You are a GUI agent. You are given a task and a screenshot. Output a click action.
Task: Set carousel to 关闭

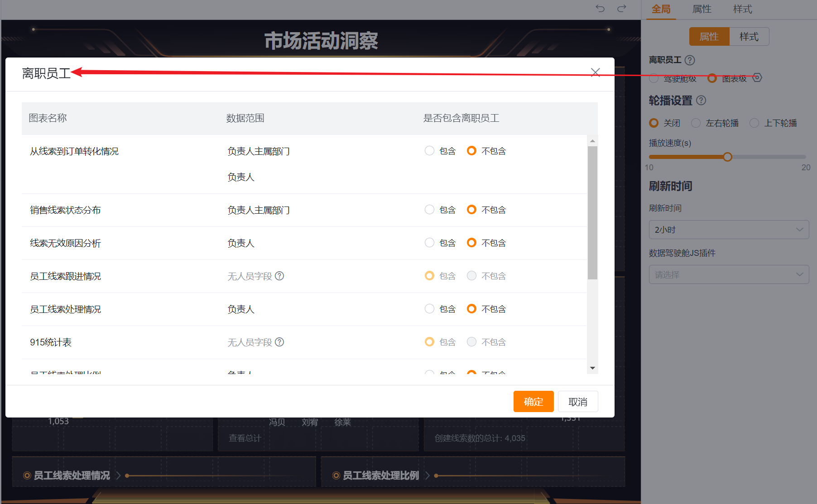tap(654, 123)
